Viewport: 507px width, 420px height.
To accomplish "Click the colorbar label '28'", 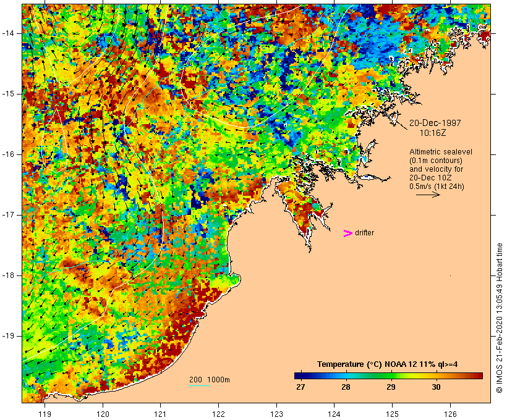I will click(346, 387).
